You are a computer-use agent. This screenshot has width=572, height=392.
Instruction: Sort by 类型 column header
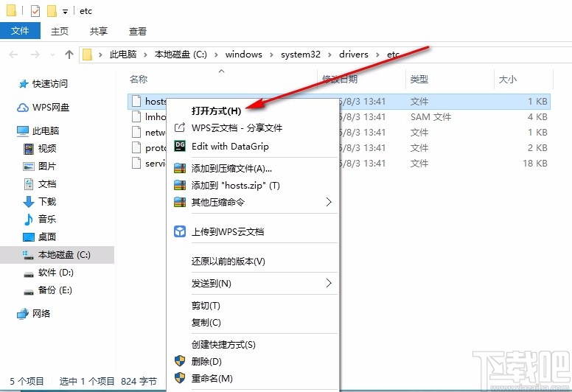click(419, 79)
